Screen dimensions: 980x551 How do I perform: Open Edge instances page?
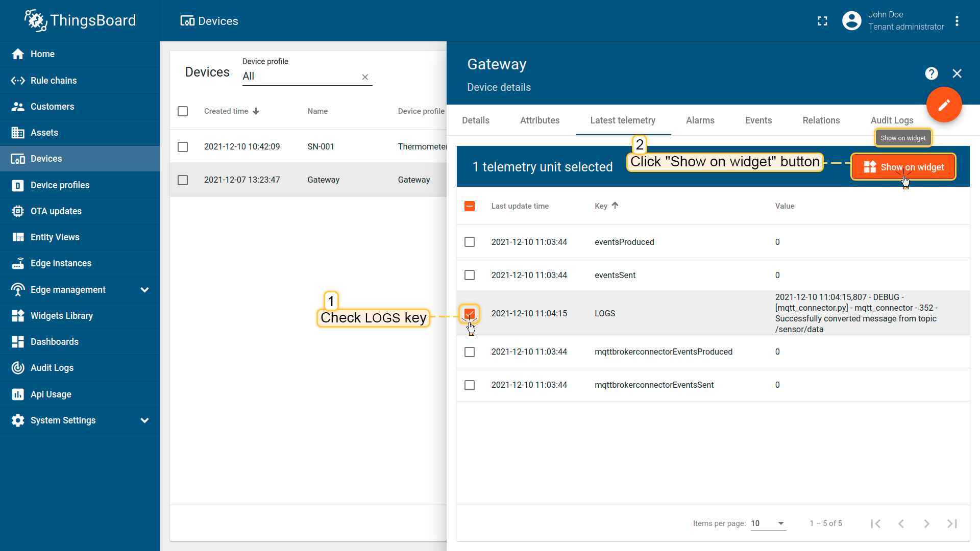pos(80,263)
